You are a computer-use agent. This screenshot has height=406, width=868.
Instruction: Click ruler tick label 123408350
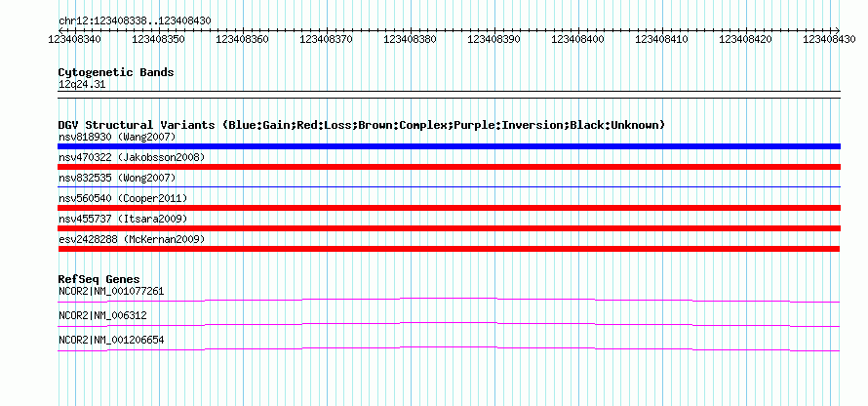(x=159, y=39)
